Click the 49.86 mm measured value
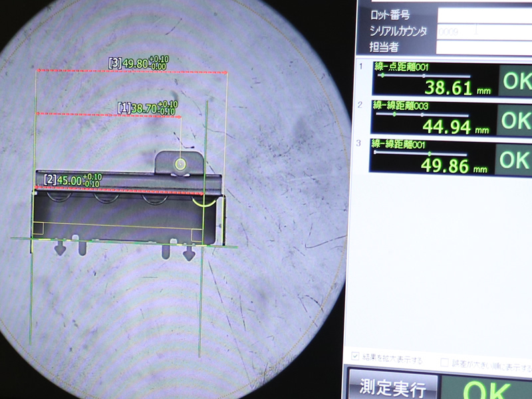The image size is (532, 399). click(454, 166)
